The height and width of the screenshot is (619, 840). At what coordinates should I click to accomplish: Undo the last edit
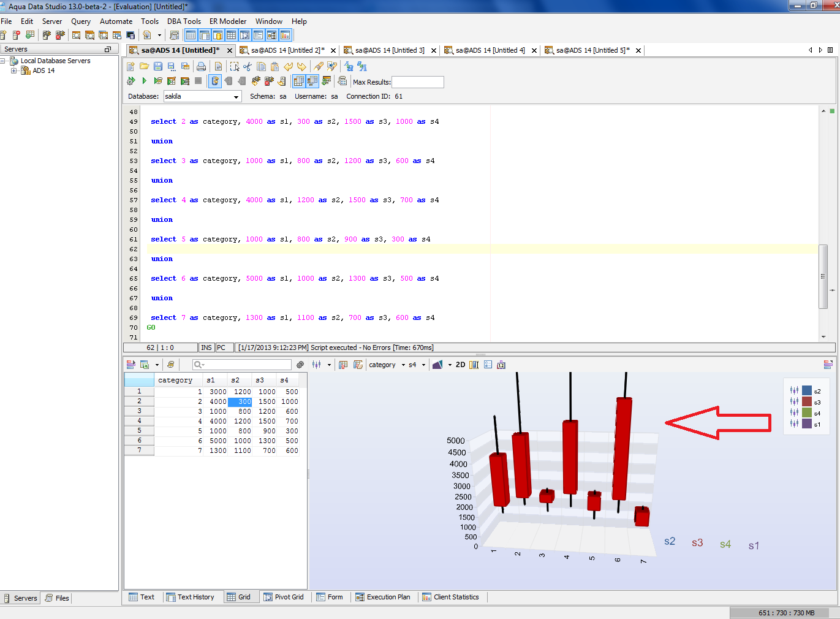[x=288, y=66]
